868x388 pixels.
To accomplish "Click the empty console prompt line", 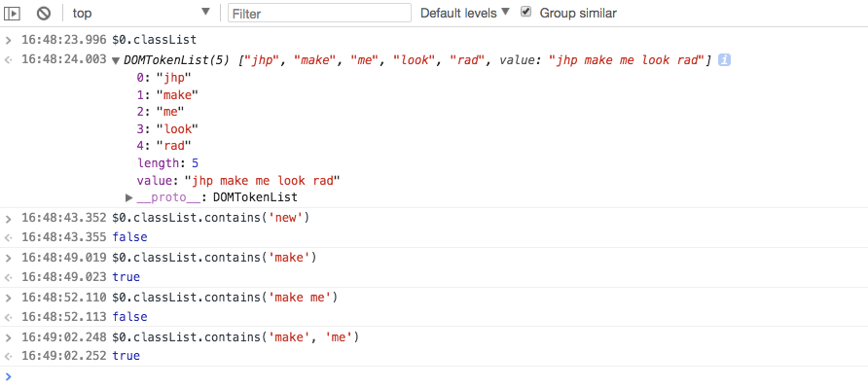I will click(434, 377).
